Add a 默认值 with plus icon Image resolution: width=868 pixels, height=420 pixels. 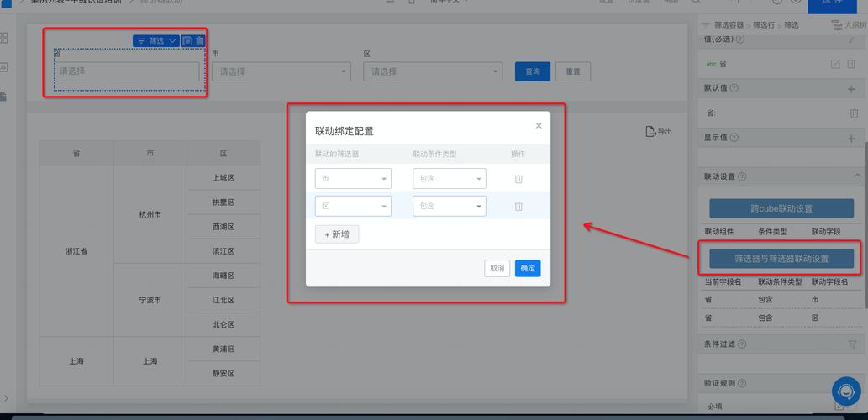851,88
